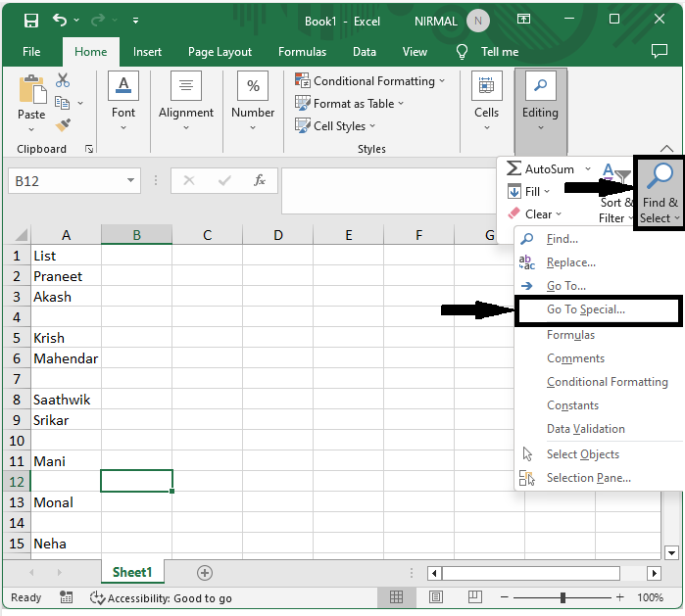The height and width of the screenshot is (616, 685).
Task: Open the Formulas ribbon tab
Action: tap(302, 52)
